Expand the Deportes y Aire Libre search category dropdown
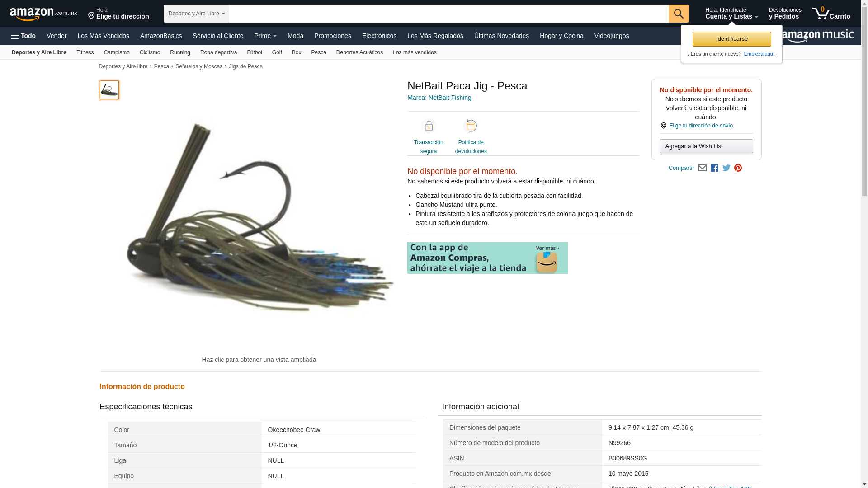Image resolution: width=868 pixels, height=488 pixels. click(196, 14)
